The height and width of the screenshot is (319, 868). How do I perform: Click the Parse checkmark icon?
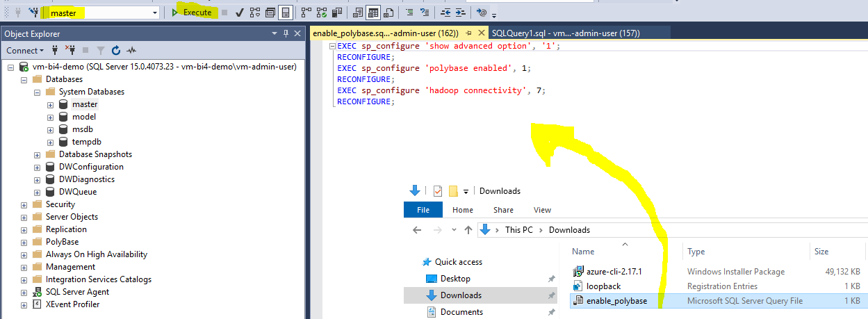pyautogui.click(x=240, y=13)
